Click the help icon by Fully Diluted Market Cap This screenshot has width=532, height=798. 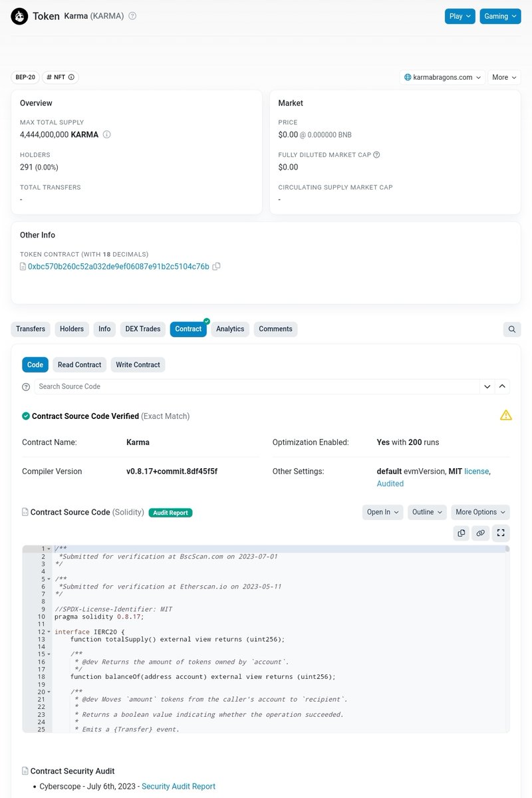point(376,155)
